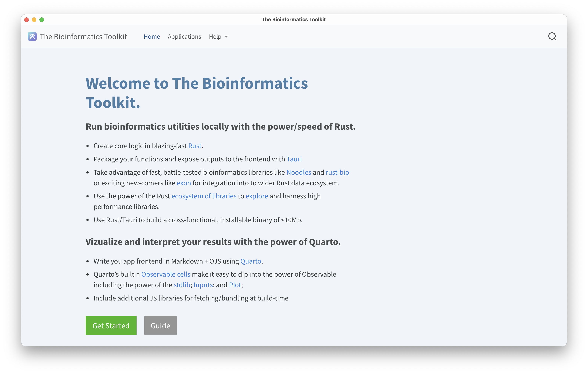Go to the Applications nav item
The image size is (588, 374).
184,36
